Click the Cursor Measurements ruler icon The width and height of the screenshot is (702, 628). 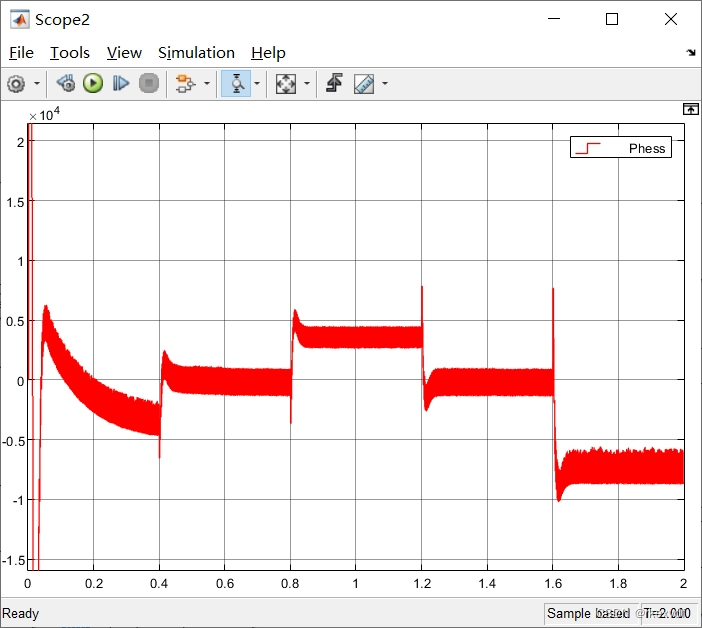click(364, 84)
